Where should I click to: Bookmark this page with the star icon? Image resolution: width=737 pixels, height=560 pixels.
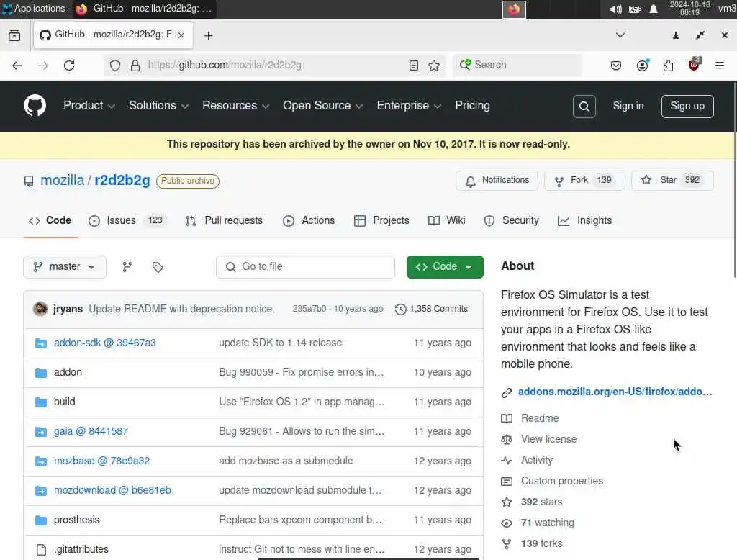(434, 66)
